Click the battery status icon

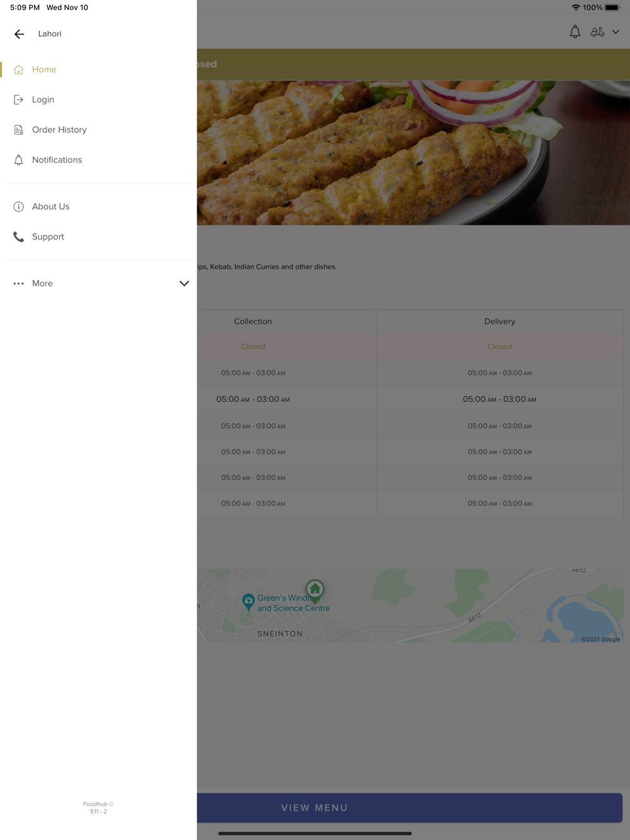(612, 8)
